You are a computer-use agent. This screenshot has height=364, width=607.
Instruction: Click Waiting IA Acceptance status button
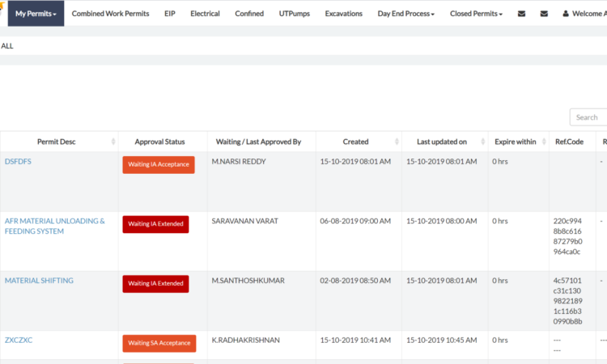[159, 165]
